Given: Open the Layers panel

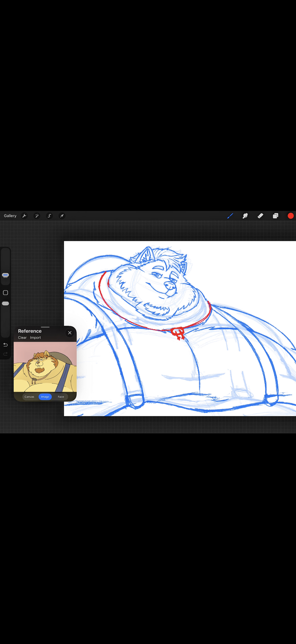Looking at the screenshot, I should [x=275, y=216].
